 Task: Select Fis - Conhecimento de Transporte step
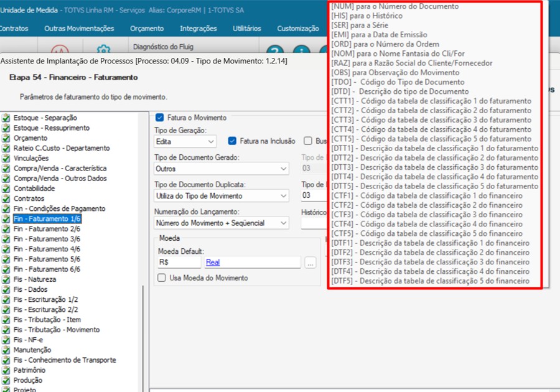pyautogui.click(x=65, y=360)
